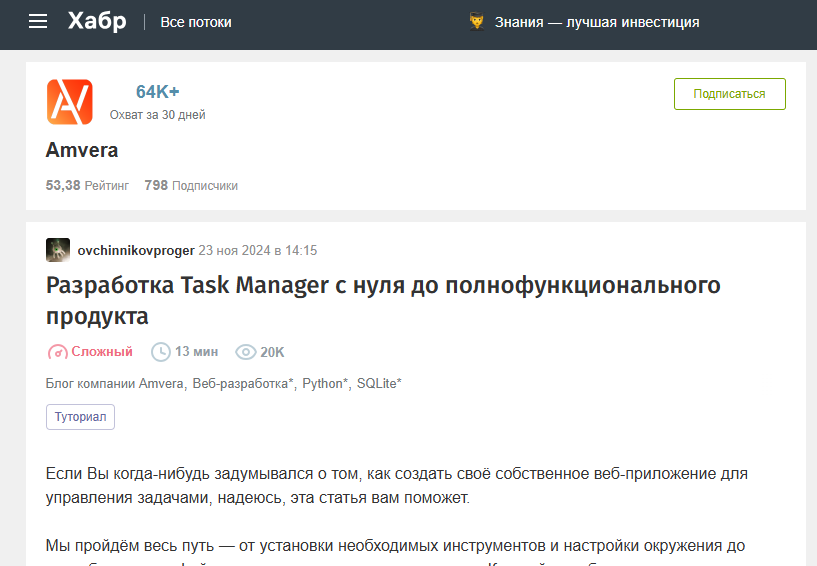The height and width of the screenshot is (566, 817).
Task: Click the graduate emoji icon in header
Action: [476, 22]
